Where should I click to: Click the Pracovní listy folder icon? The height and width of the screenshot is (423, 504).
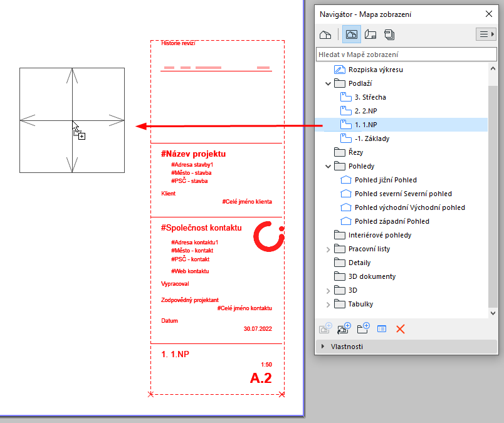coord(340,248)
